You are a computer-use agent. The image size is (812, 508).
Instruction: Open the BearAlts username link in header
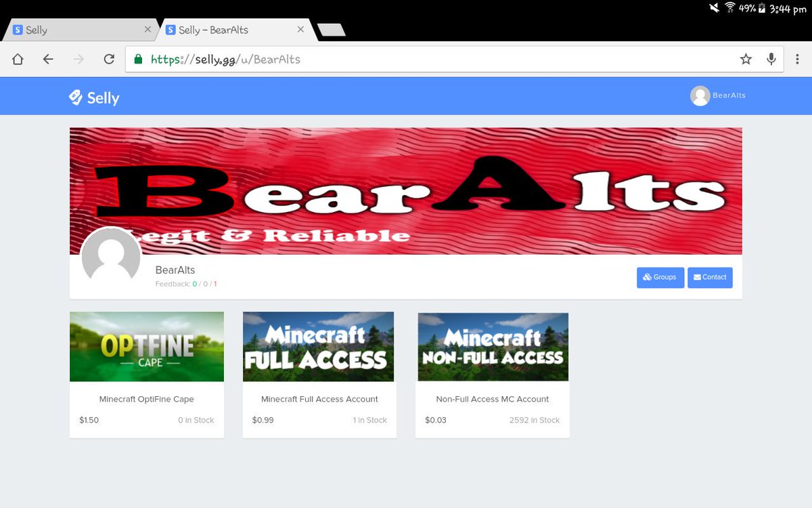[x=729, y=96]
